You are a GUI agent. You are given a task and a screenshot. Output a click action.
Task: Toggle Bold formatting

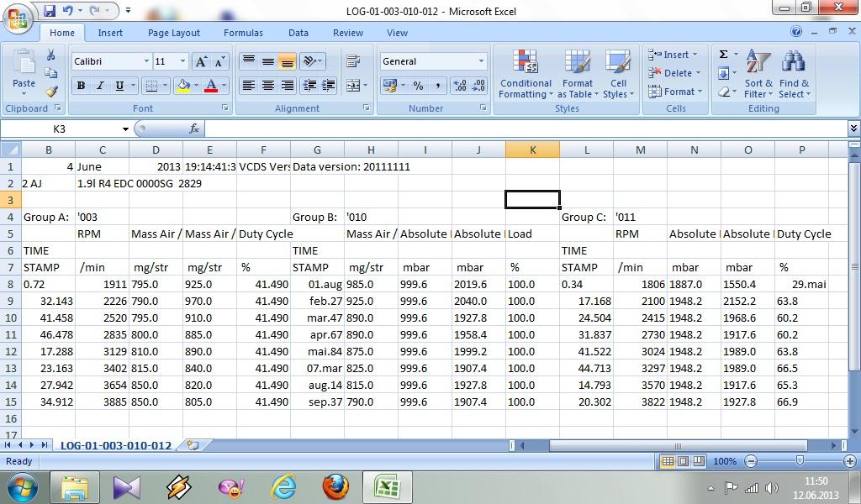[81, 86]
